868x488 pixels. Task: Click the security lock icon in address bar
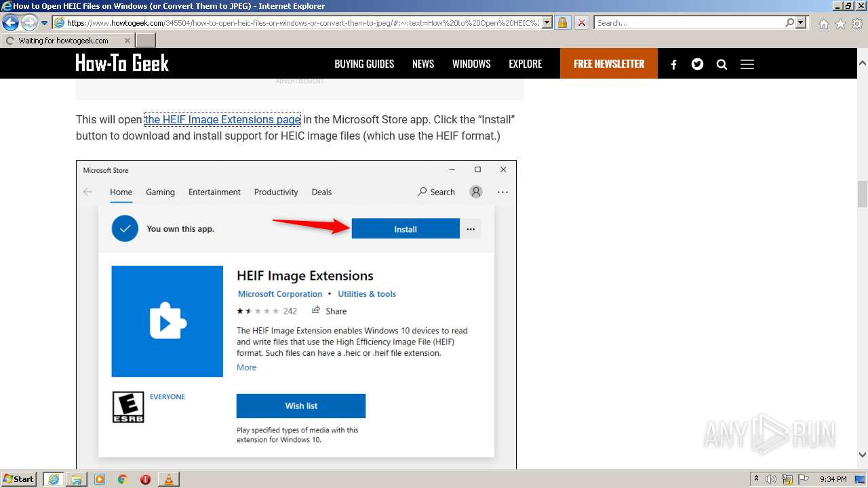point(562,23)
